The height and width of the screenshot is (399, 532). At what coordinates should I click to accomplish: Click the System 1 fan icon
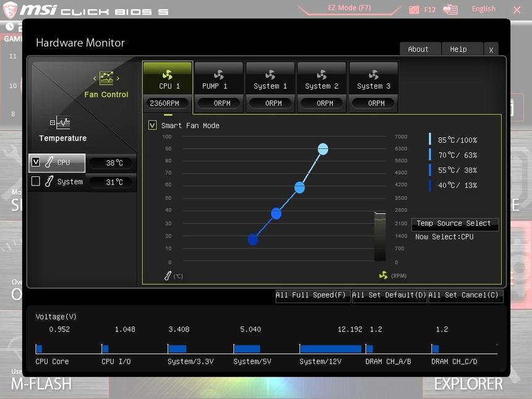270,75
